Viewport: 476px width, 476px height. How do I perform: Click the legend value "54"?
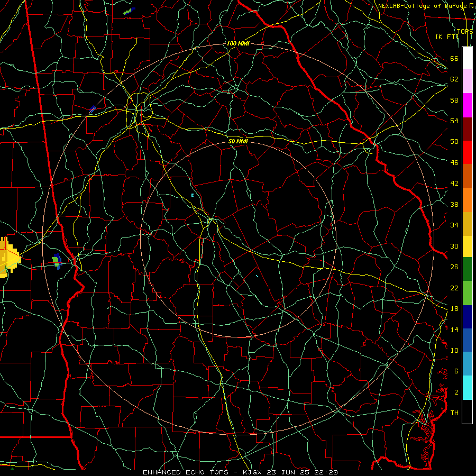click(x=454, y=121)
